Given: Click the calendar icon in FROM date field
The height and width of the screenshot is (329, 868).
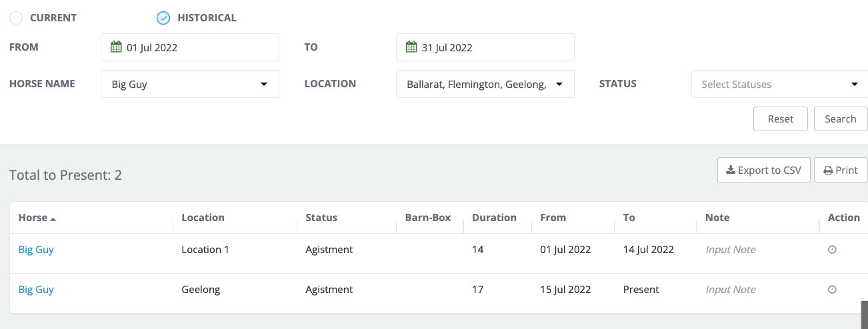Looking at the screenshot, I should click(x=116, y=47).
